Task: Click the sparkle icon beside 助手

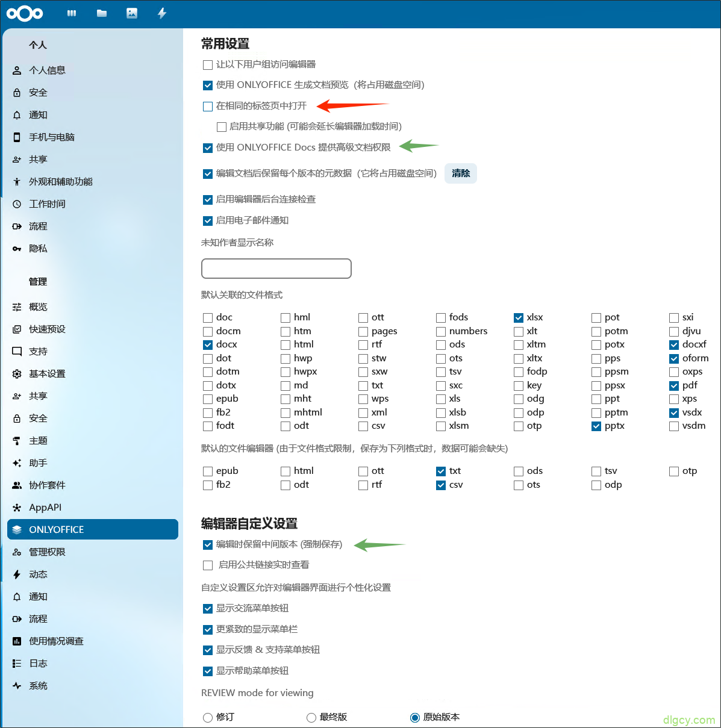Action: [x=17, y=463]
